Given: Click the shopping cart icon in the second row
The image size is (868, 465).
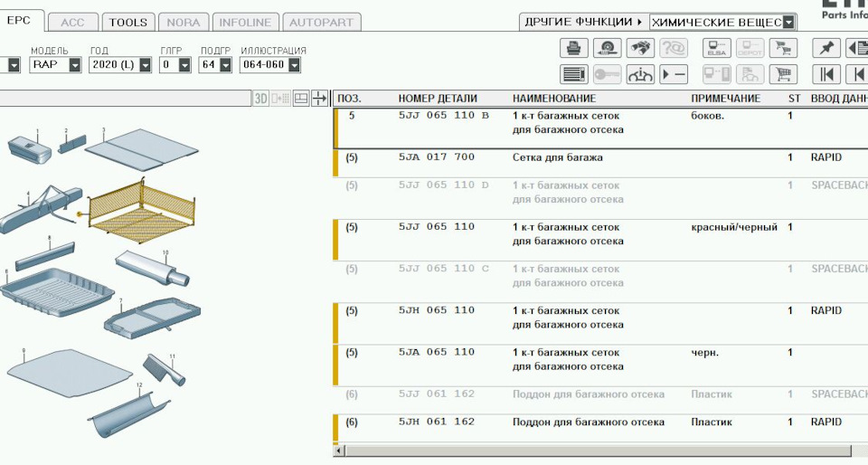Looking at the screenshot, I should 784,74.
